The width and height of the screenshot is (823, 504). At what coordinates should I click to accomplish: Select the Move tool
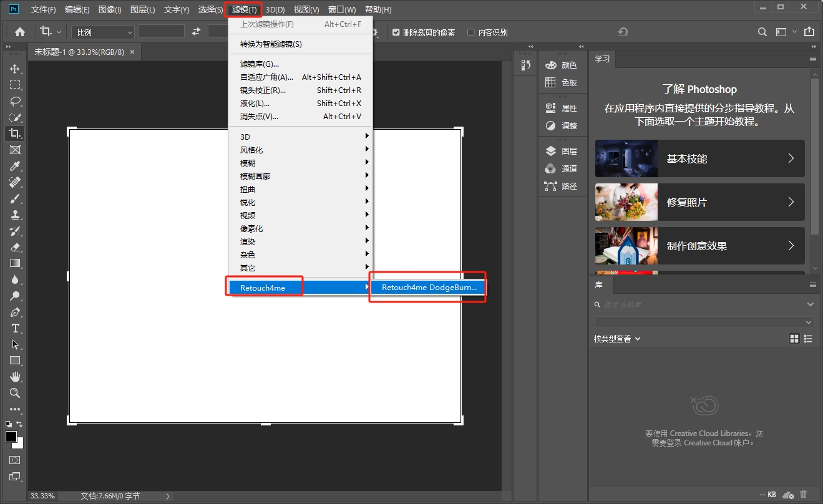click(x=15, y=69)
